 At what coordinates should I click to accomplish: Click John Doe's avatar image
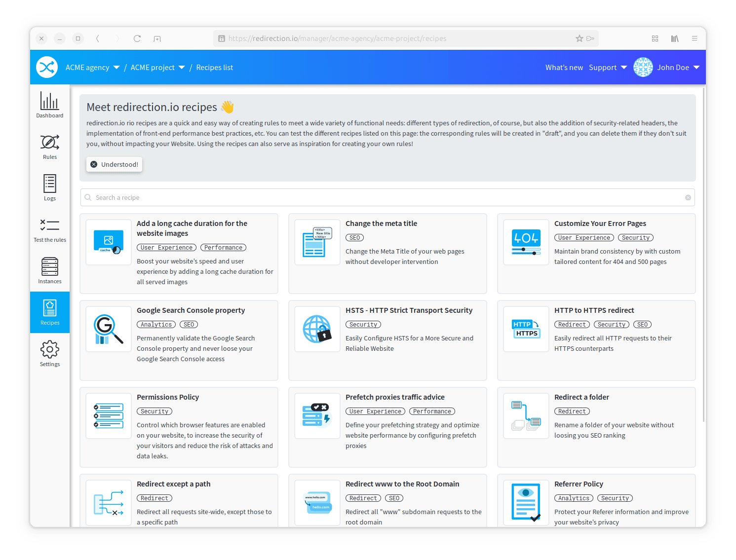643,67
